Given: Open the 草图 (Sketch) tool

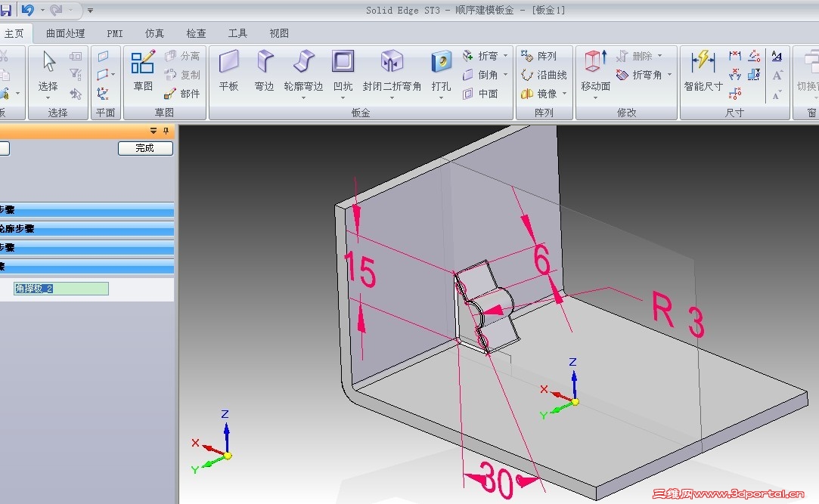Looking at the screenshot, I should [143, 62].
